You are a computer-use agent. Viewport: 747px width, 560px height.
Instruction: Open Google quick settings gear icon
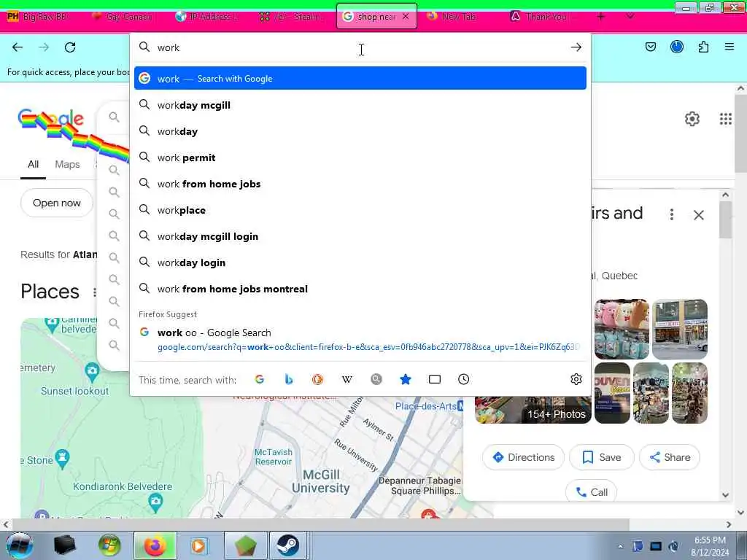(x=692, y=119)
